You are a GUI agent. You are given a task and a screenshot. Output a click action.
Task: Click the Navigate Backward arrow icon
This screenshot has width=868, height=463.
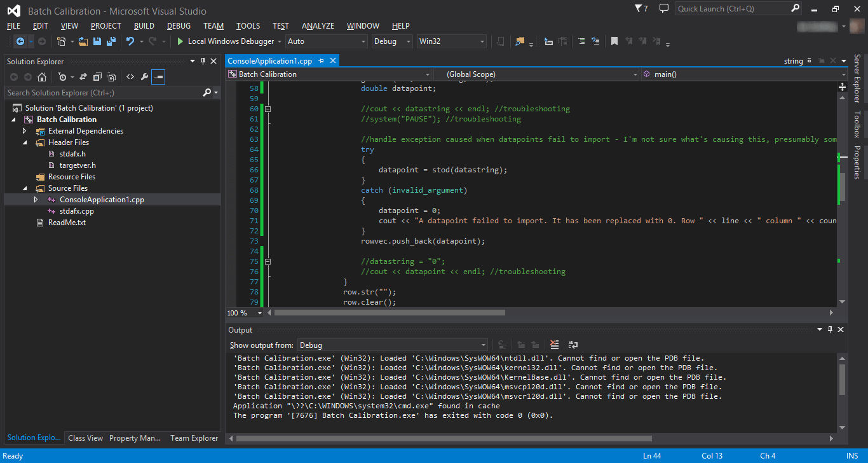[x=21, y=41]
